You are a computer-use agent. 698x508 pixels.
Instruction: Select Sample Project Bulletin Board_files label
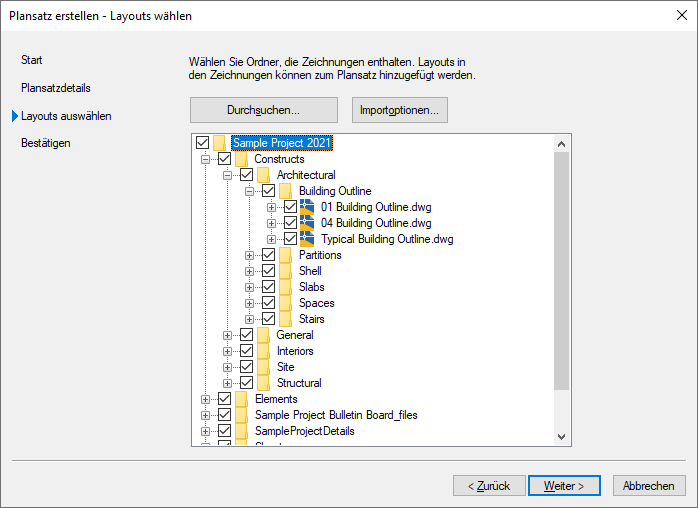coord(336,415)
